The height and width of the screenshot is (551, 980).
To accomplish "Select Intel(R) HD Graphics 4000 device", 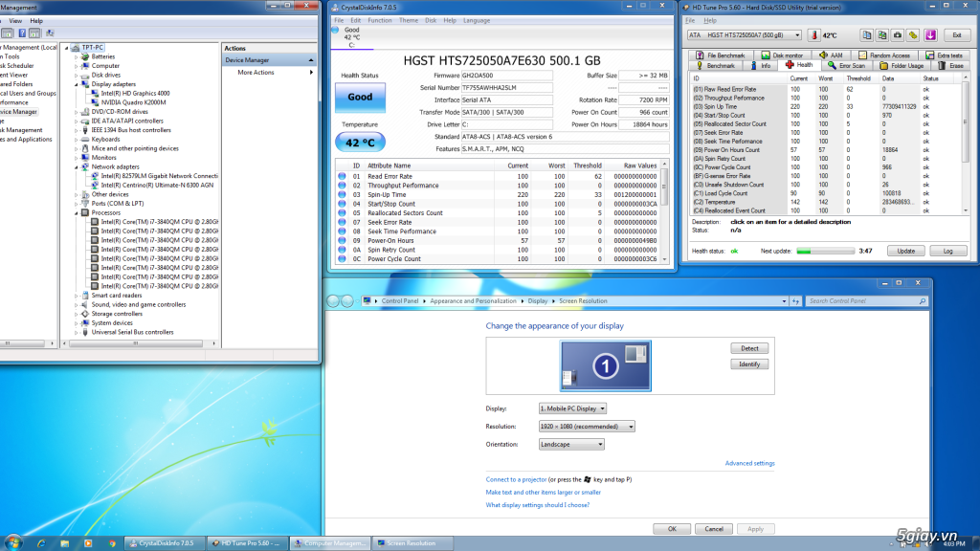I will (x=135, y=94).
